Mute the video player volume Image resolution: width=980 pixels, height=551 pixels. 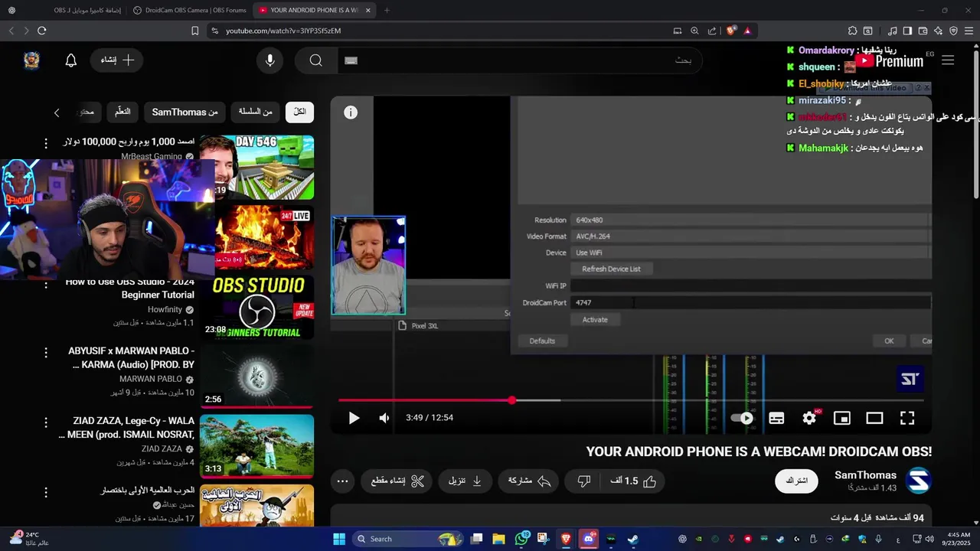[x=384, y=418]
